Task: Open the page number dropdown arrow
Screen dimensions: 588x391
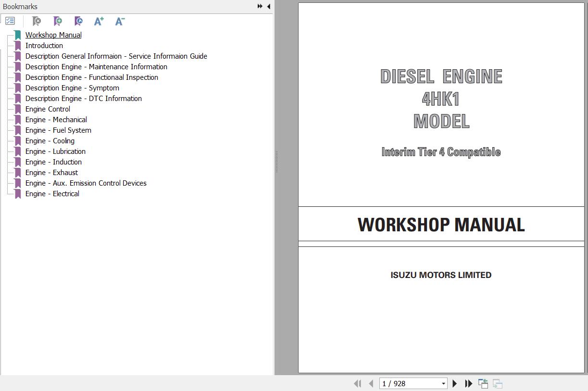Action: (443, 384)
